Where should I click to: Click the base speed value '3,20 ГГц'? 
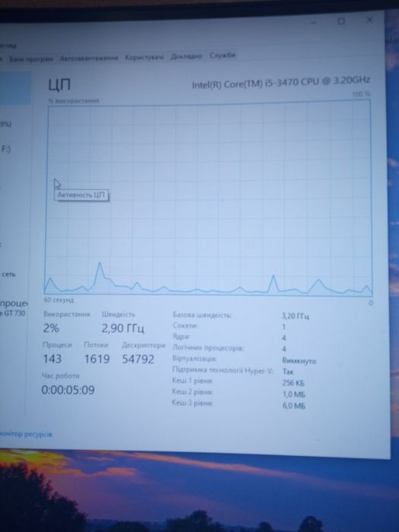tap(295, 316)
